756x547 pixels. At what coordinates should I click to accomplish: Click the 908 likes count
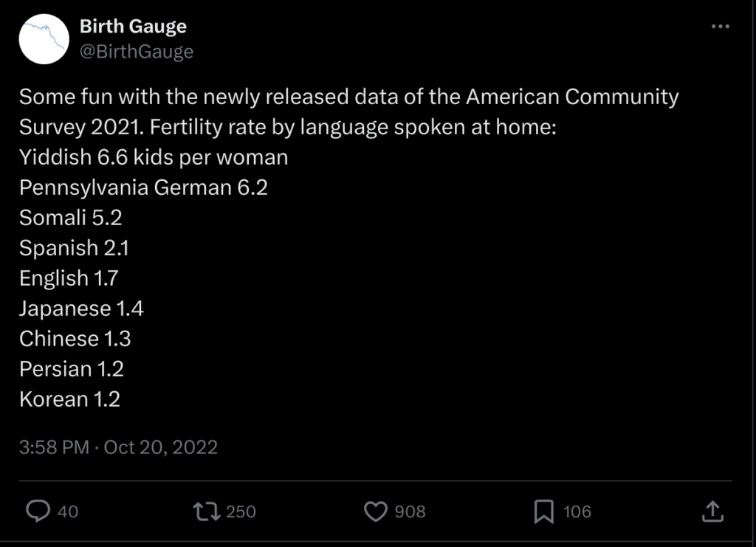410,511
